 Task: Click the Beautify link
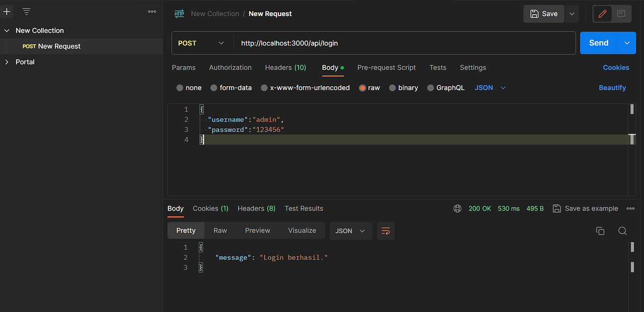click(612, 88)
